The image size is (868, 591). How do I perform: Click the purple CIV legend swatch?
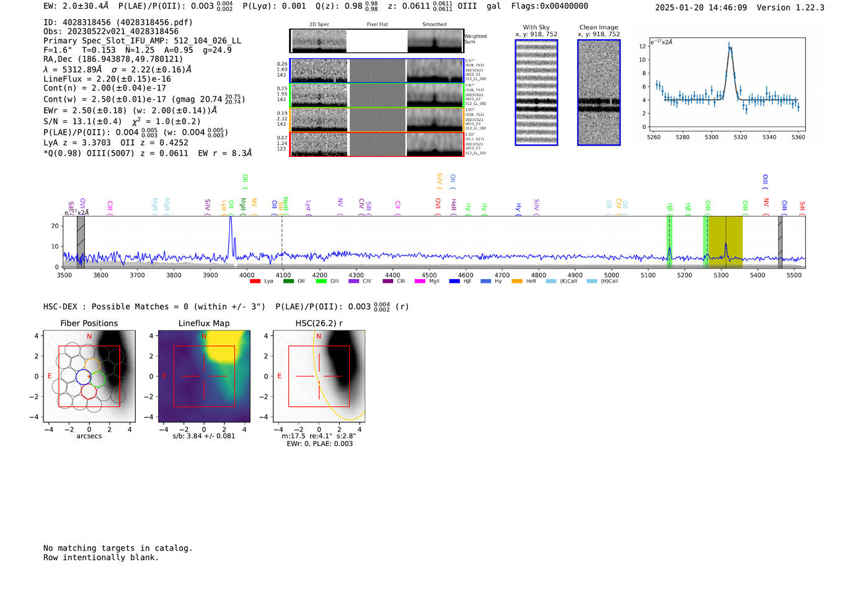(x=354, y=282)
